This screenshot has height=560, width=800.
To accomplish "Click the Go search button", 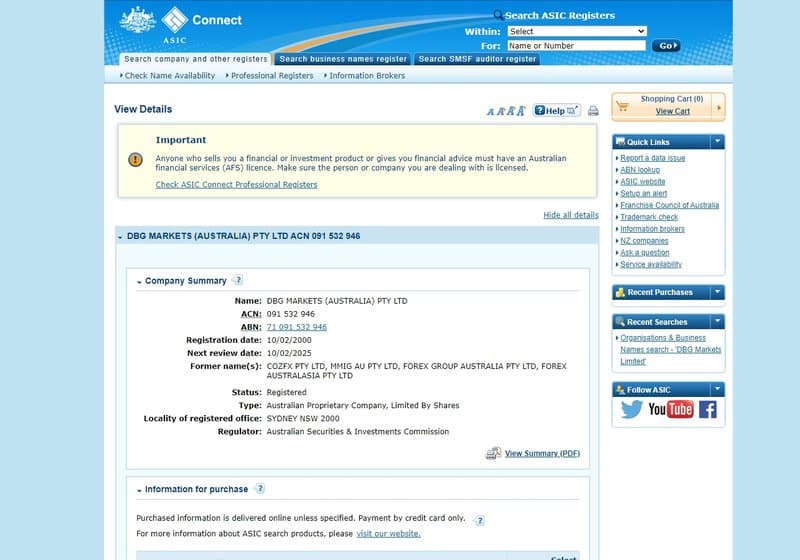I will coord(666,46).
